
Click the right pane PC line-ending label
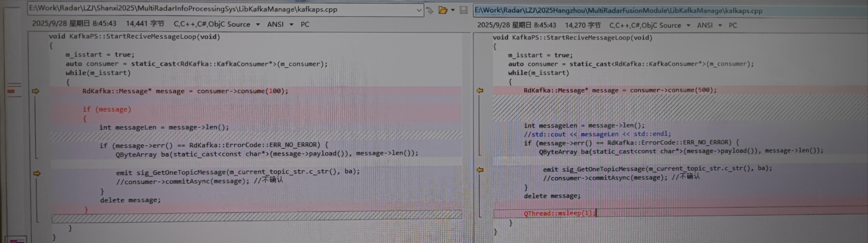(x=733, y=25)
